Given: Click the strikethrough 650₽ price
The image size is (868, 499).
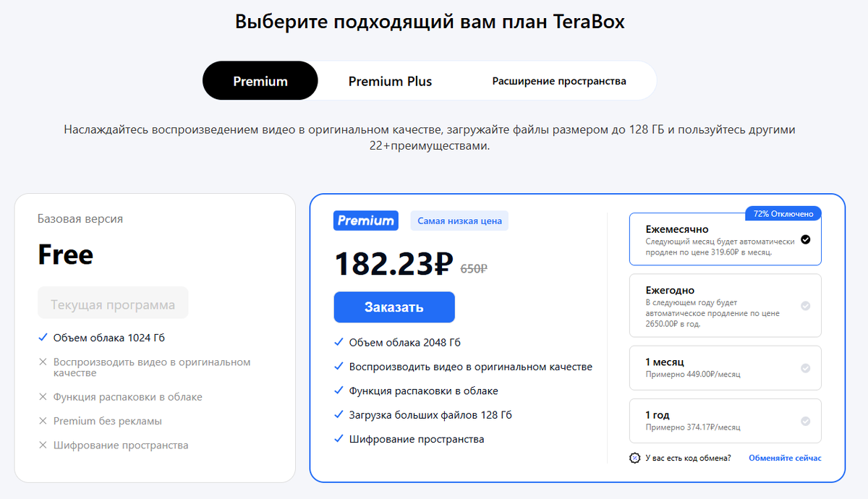Looking at the screenshot, I should point(474,267).
